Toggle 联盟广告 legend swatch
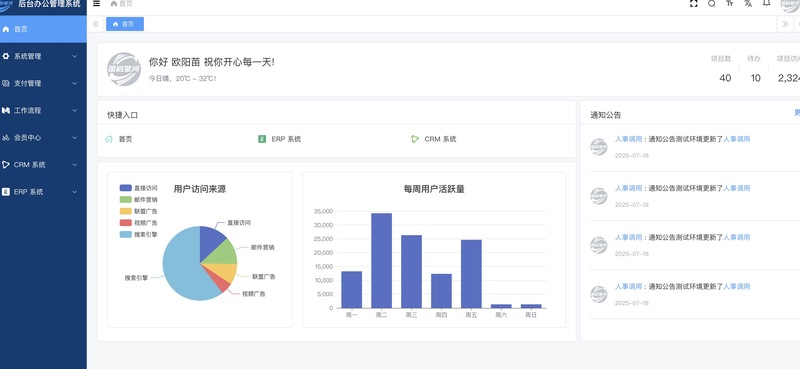Screen dimensions: 800x369 point(126,211)
